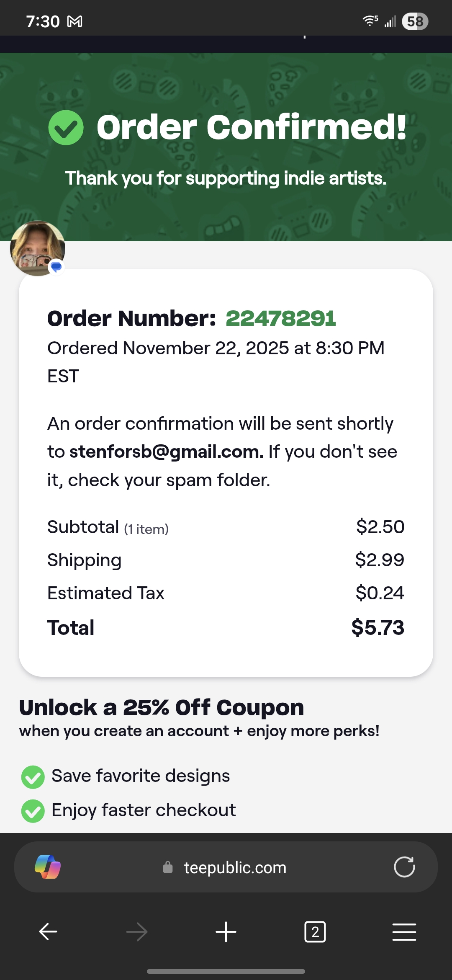Tap the Enjoy faster checkout checkmark

pos(33,811)
